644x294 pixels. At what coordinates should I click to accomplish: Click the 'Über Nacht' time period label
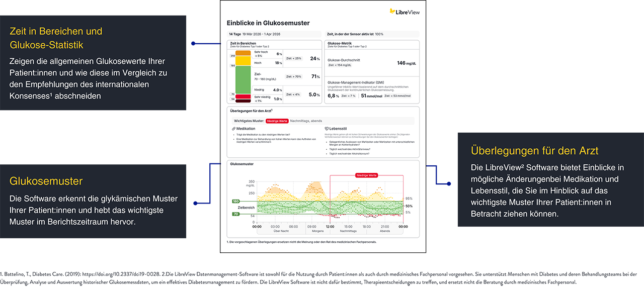[280, 231]
